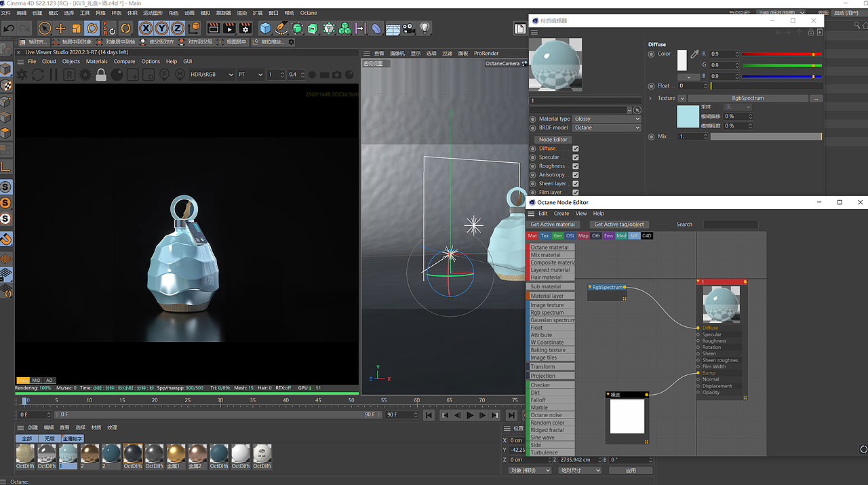Click the Coordinate System cube icon
The image size is (868, 485).
pos(195,28)
